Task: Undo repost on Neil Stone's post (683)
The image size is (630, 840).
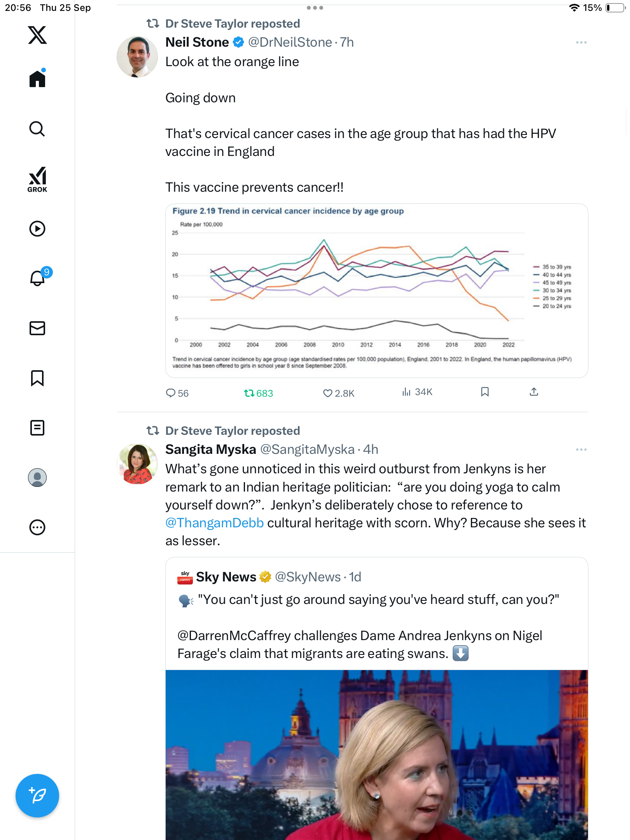Action: point(249,393)
